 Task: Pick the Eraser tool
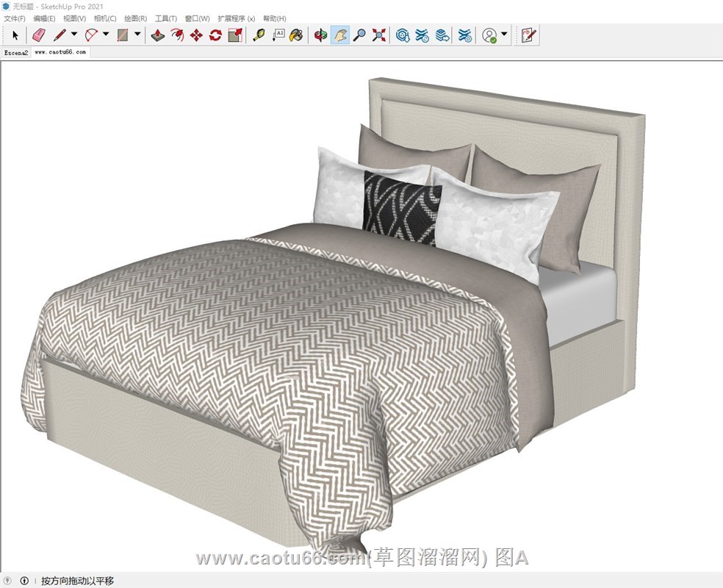[x=39, y=35]
